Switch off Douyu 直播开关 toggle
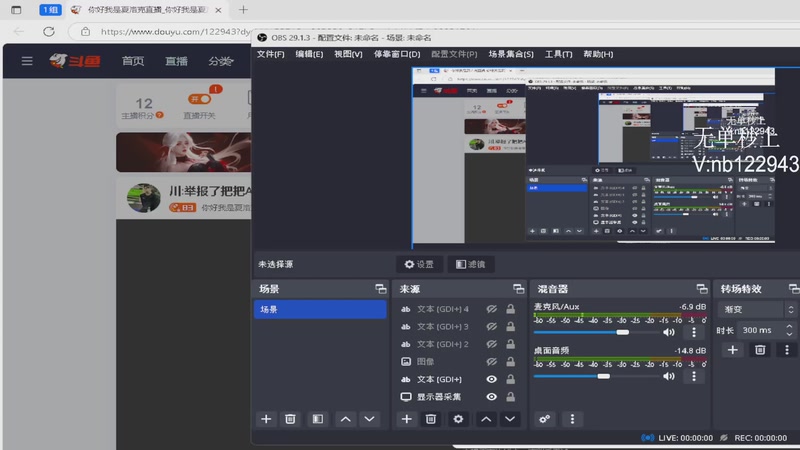Screen dimensions: 800x450 [199, 98]
